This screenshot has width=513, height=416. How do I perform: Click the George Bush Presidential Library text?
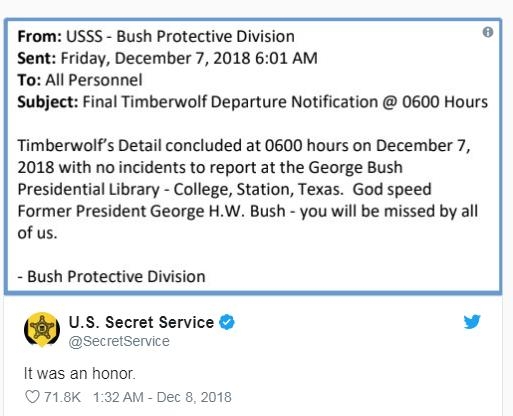[210, 178]
